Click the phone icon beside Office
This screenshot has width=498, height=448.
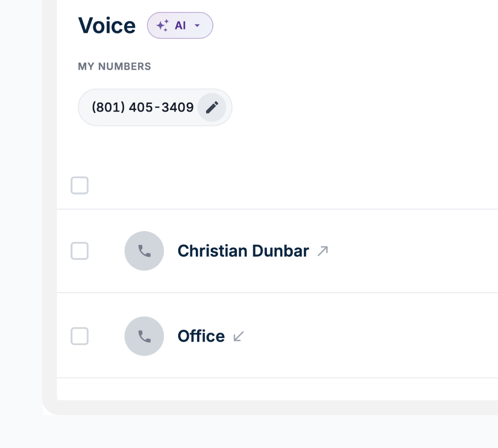click(x=144, y=336)
